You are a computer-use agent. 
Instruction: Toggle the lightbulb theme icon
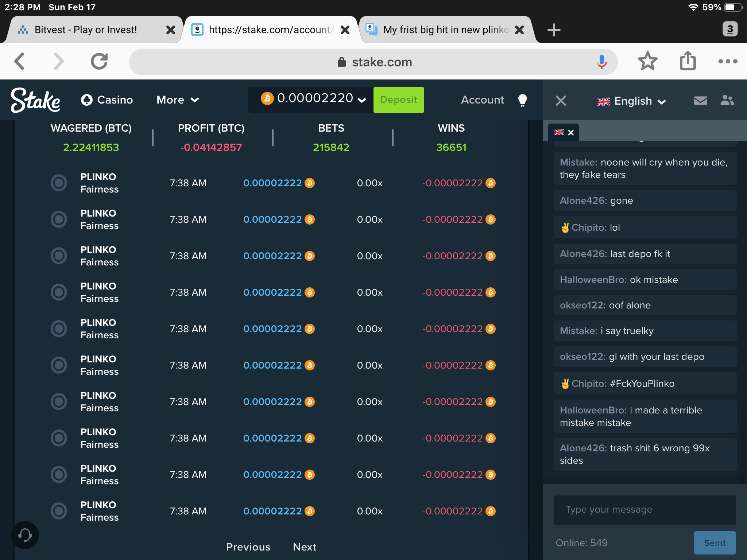pos(522,100)
